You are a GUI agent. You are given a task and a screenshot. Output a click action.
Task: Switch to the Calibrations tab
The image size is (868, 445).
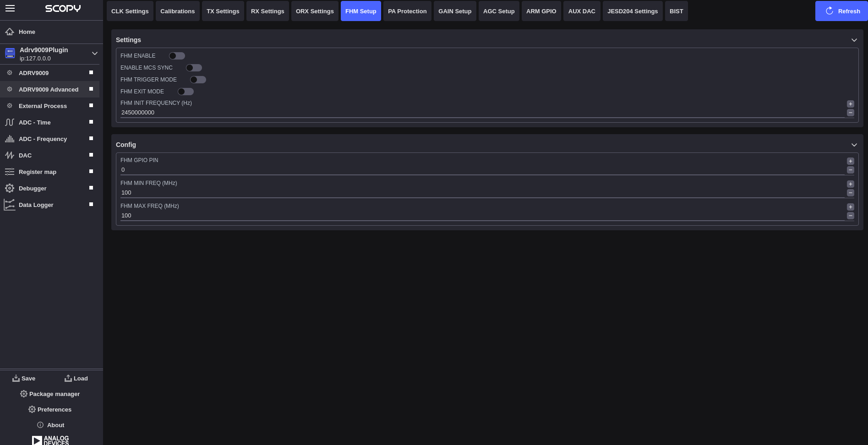coord(178,11)
